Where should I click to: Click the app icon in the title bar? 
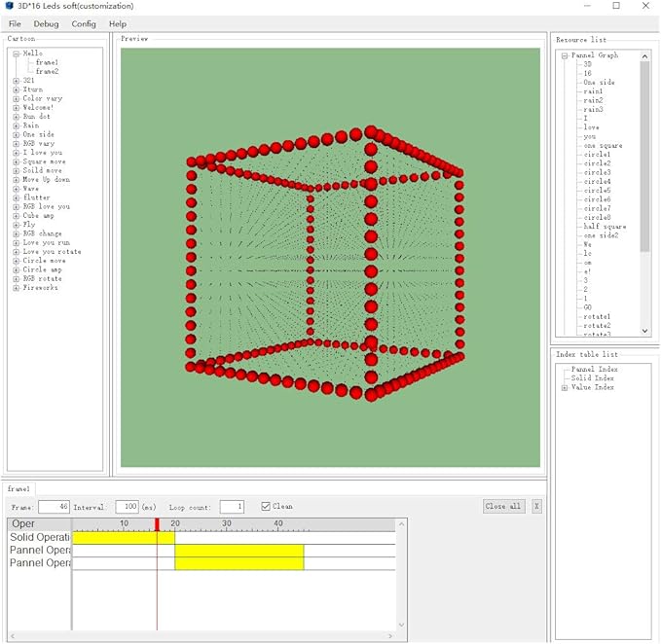(x=9, y=6)
